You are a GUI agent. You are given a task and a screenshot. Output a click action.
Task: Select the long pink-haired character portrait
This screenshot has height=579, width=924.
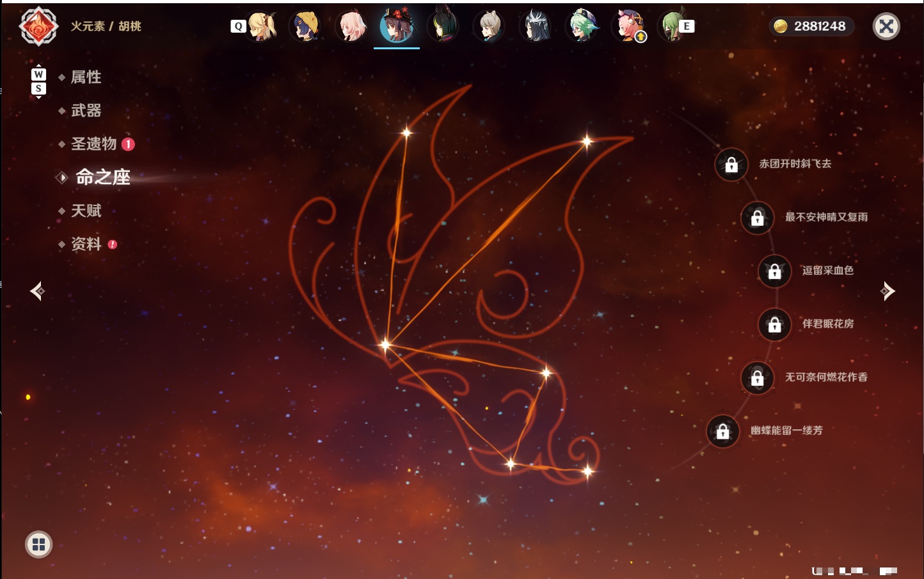tap(352, 26)
